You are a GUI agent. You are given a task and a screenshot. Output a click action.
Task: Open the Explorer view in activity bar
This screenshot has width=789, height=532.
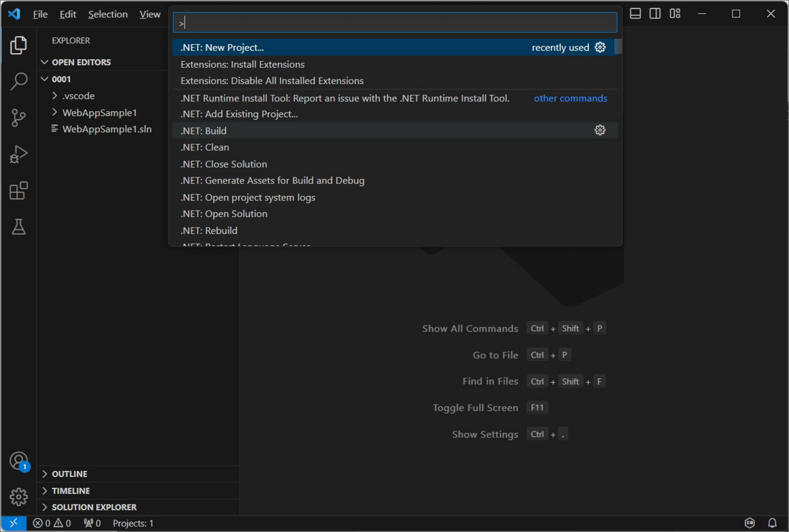pos(18,45)
